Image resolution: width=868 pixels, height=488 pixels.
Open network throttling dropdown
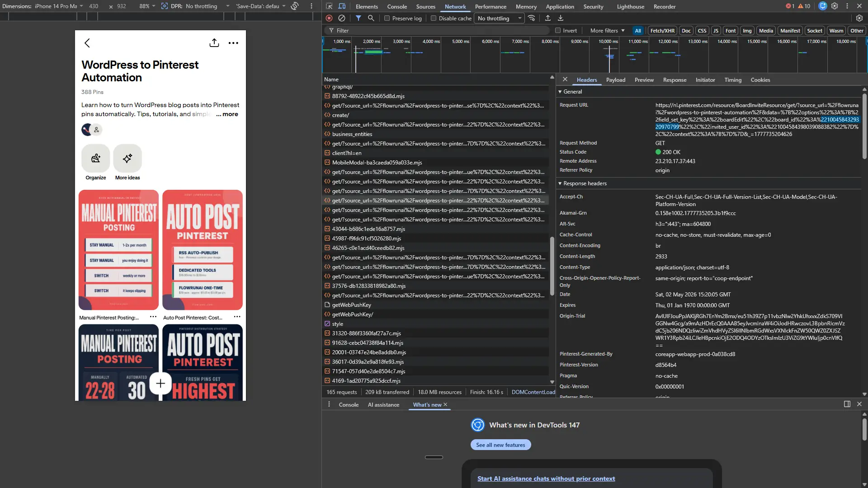point(499,19)
